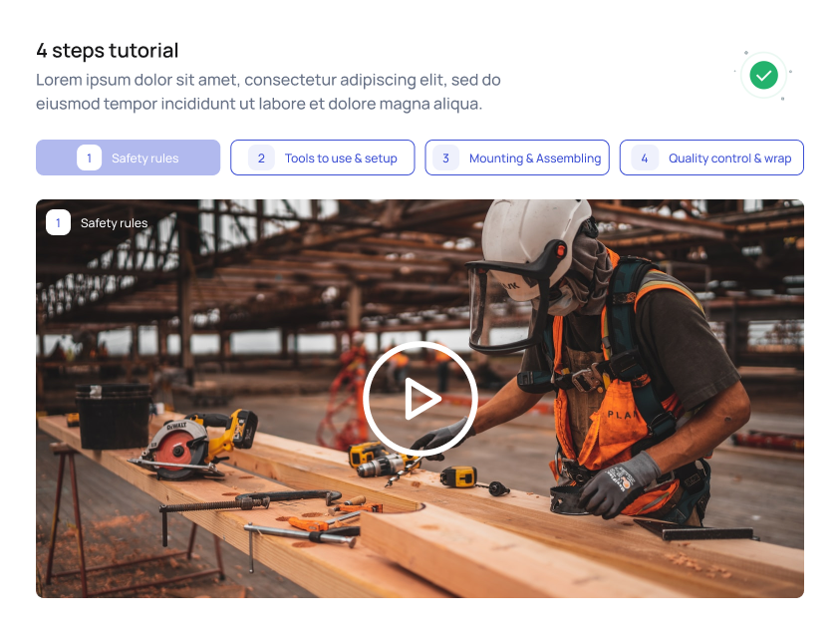
Task: Play the Safety rules tutorial video
Action: pos(420,398)
